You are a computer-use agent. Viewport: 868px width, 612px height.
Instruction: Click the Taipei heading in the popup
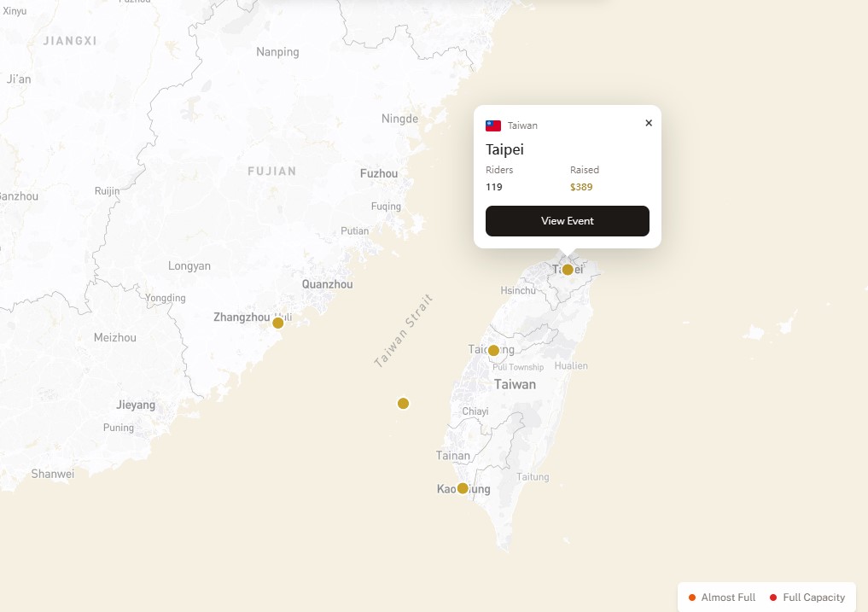(x=504, y=149)
